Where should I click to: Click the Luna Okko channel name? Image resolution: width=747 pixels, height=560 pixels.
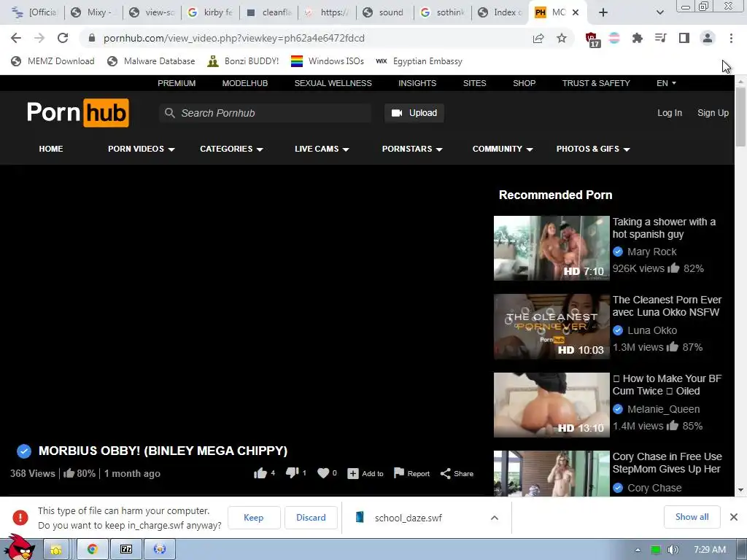651,330
